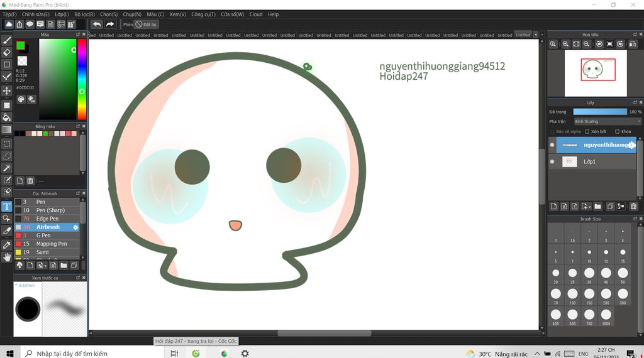Toggle visibility of nguyenthihuong layer

552,144
